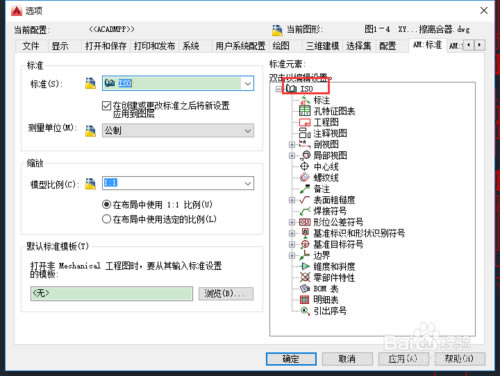Expand the 表面粗糙度 tree node
This screenshot has width=500, height=376.
coord(292,200)
